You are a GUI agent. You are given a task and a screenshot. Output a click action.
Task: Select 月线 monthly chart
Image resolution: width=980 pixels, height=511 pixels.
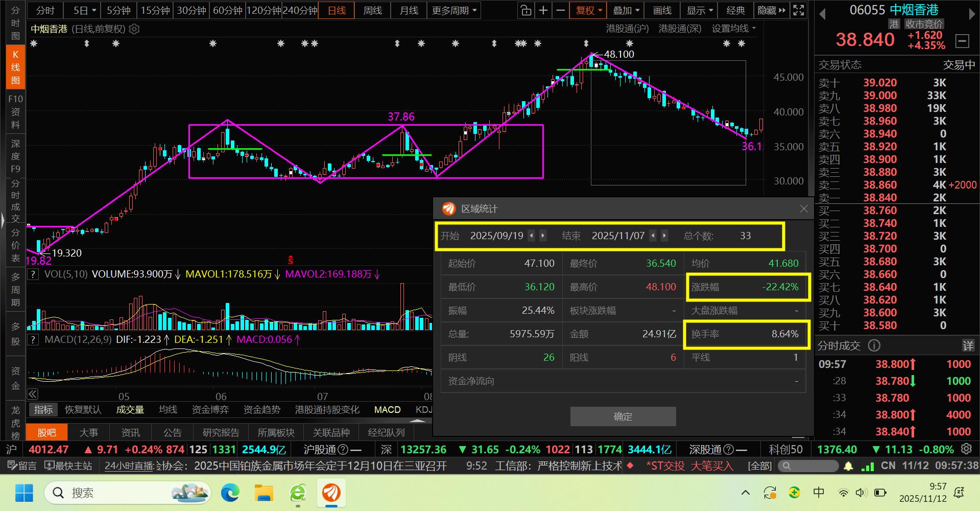[x=409, y=10]
